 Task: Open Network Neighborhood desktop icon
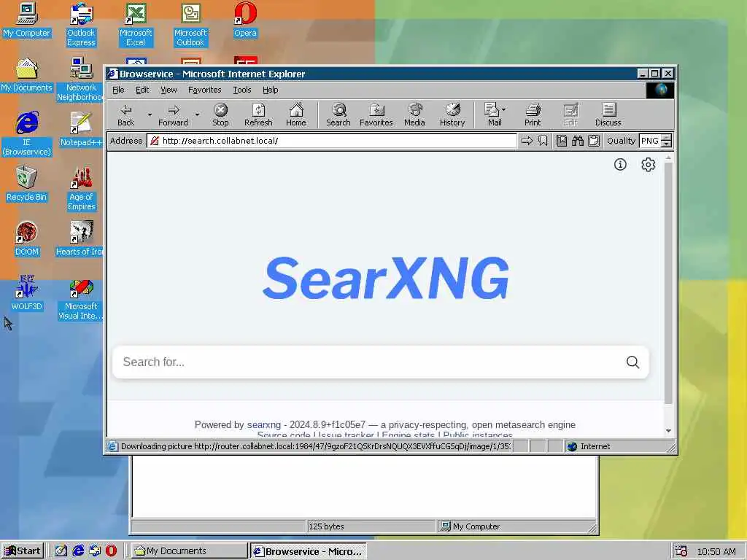point(81,79)
